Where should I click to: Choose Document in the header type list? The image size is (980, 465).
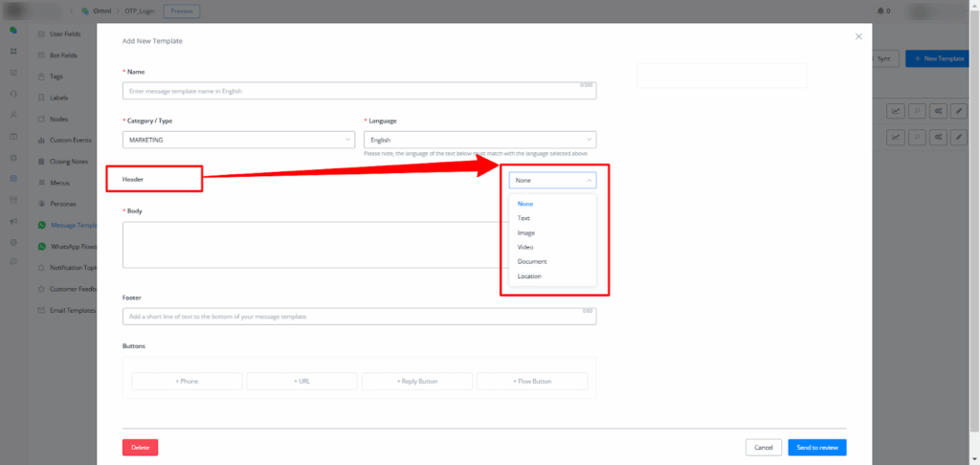pyautogui.click(x=531, y=261)
